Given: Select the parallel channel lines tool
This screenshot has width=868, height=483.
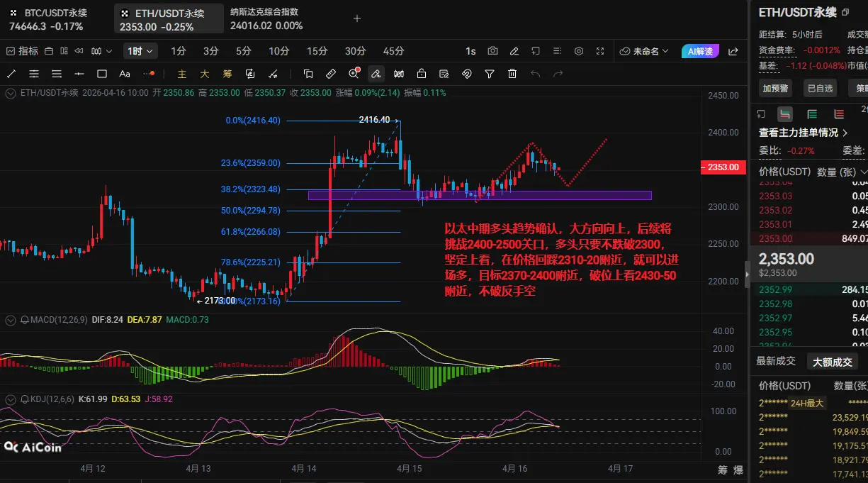Looking at the screenshot, I should coord(34,74).
